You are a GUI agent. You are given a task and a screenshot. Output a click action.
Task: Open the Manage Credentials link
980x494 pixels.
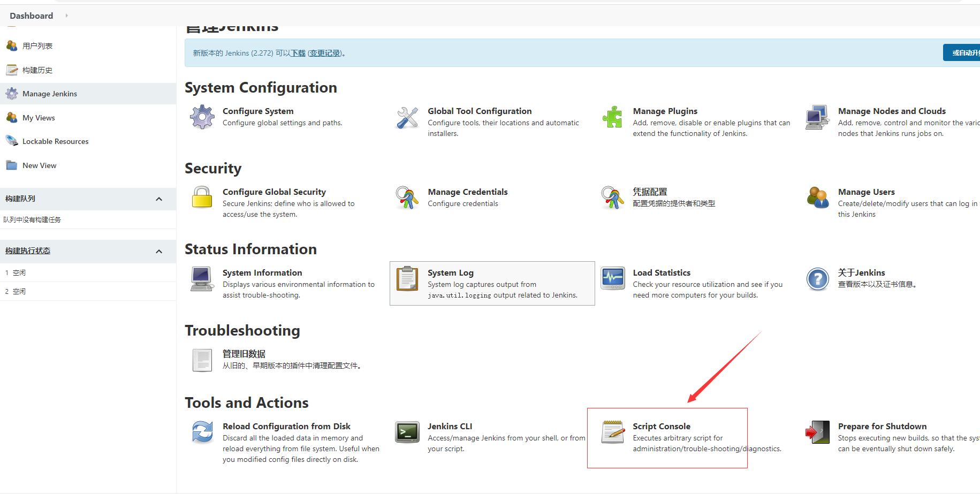tap(467, 192)
